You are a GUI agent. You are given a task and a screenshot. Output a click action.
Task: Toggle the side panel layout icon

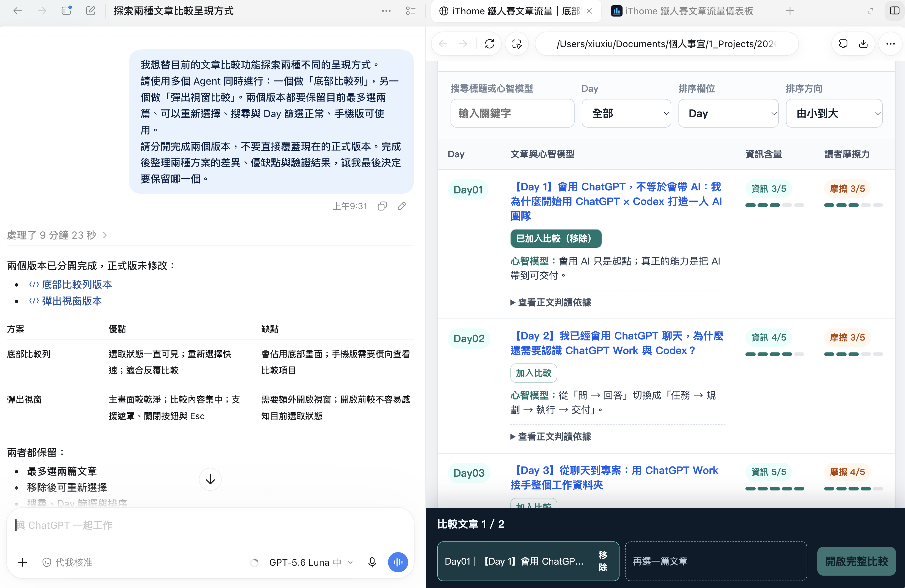tap(895, 11)
